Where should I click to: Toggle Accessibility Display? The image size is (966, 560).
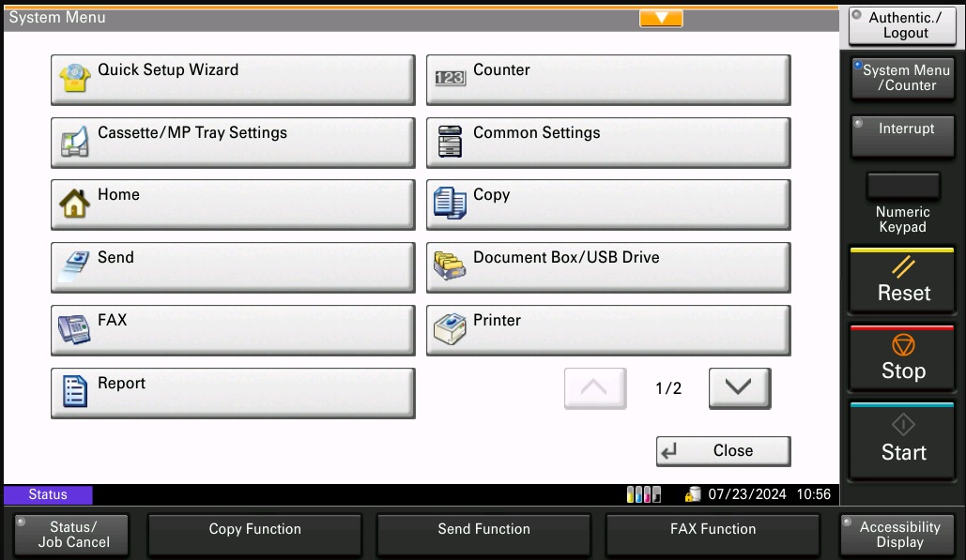[898, 534]
